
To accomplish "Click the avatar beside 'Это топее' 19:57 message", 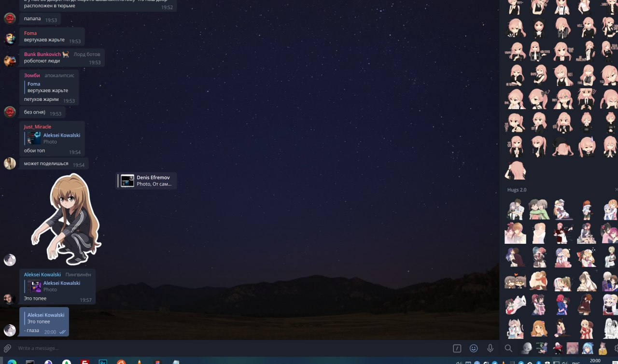I will 10,298.
